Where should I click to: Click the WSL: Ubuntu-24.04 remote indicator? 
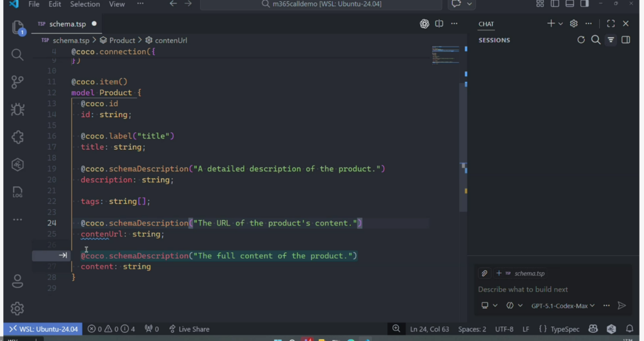(43, 329)
